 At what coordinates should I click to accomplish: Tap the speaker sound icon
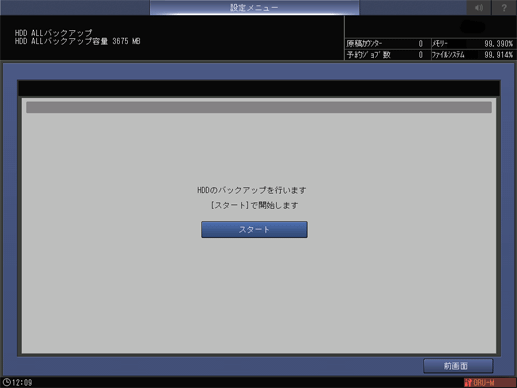coord(479,7)
